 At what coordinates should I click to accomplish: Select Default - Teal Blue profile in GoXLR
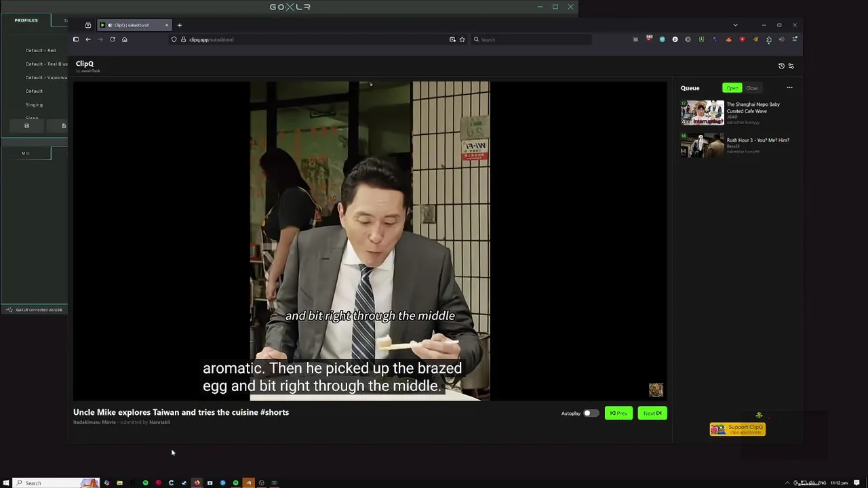[x=46, y=64]
